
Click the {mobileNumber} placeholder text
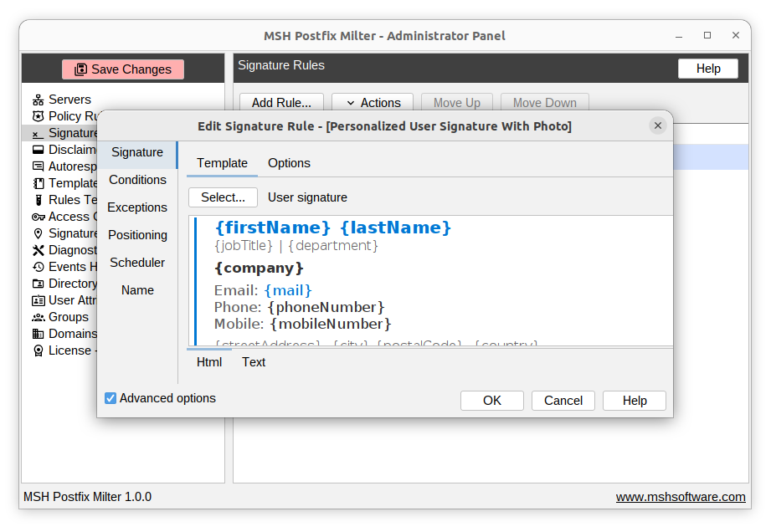(331, 325)
